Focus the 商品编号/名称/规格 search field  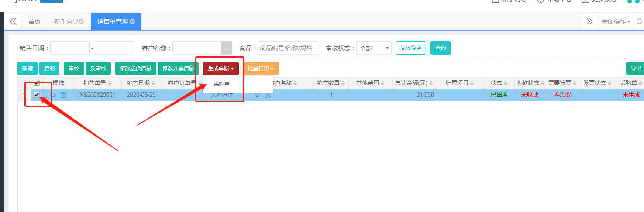[288, 48]
